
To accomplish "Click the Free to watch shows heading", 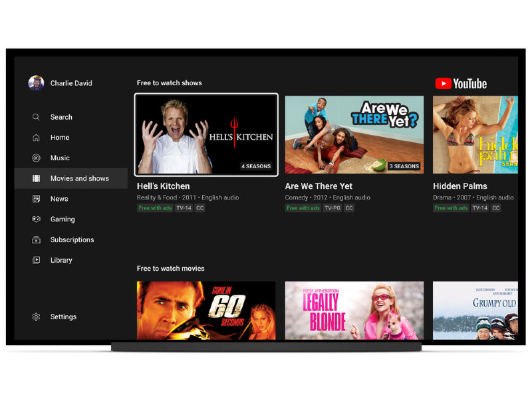I will tap(170, 82).
